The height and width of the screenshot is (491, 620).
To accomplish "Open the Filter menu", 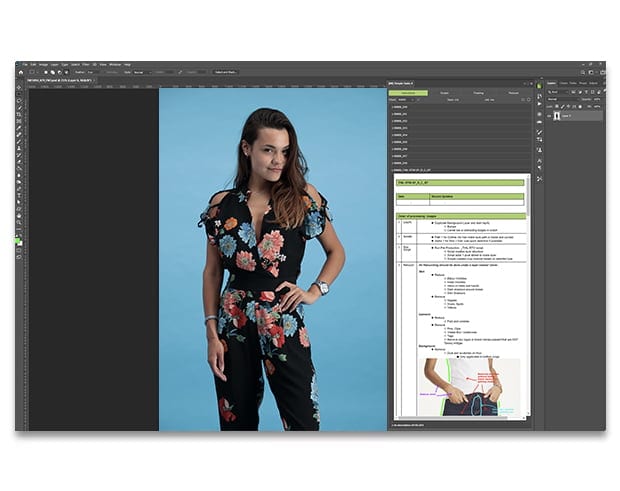I will [86, 64].
